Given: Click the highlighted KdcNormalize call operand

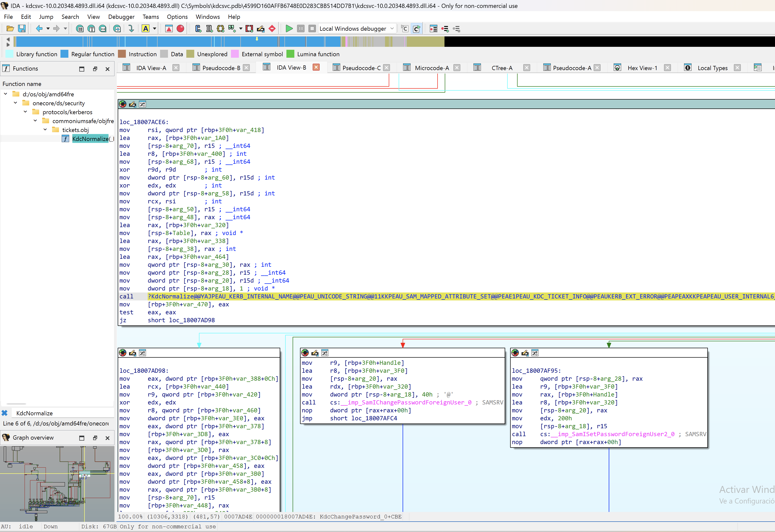Looking at the screenshot, I should coord(461,296).
